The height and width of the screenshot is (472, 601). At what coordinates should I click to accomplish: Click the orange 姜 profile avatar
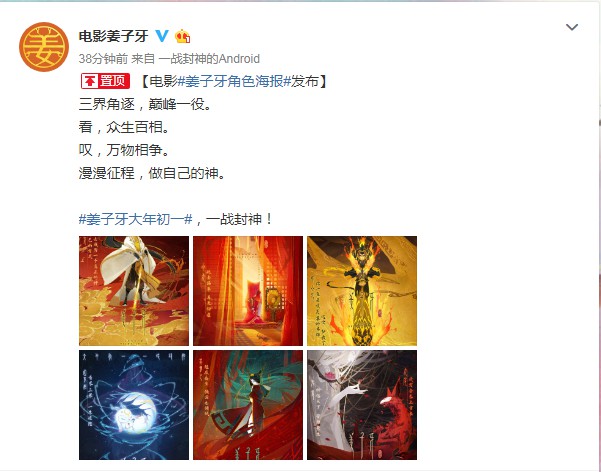click(44, 47)
